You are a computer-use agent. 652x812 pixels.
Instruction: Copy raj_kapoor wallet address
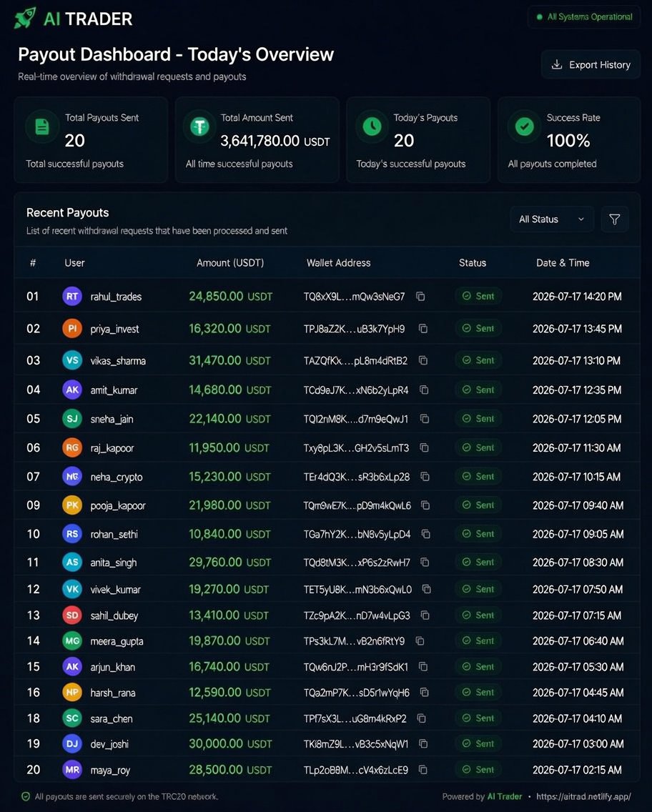coord(424,448)
